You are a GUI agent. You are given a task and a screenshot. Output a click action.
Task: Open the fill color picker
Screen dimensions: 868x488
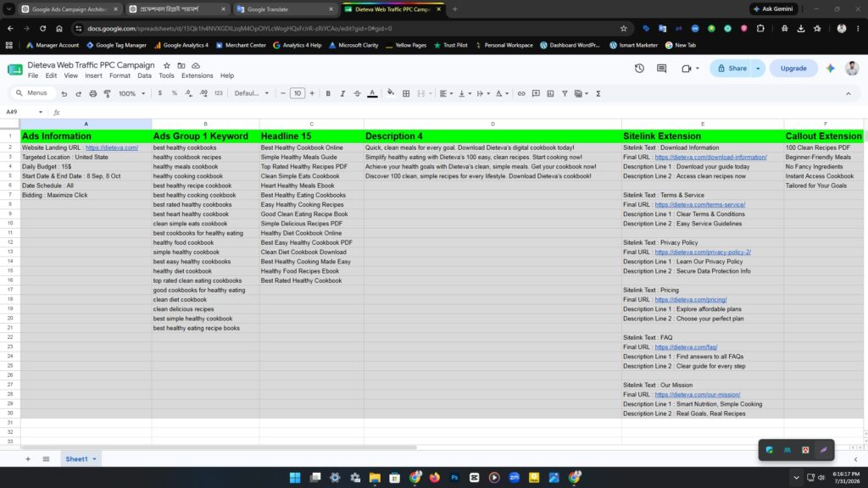click(391, 93)
